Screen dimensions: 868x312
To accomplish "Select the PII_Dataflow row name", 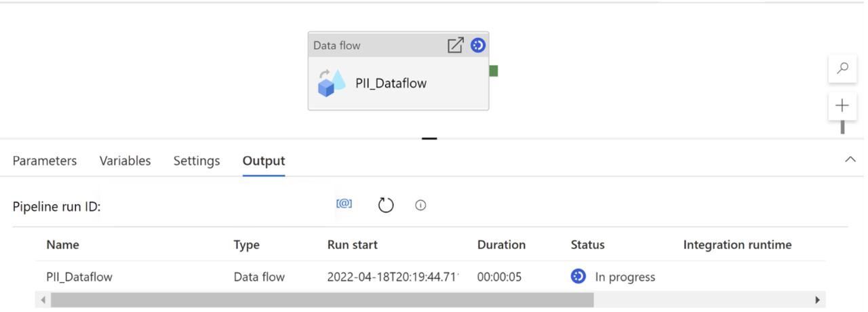I will coord(79,277).
